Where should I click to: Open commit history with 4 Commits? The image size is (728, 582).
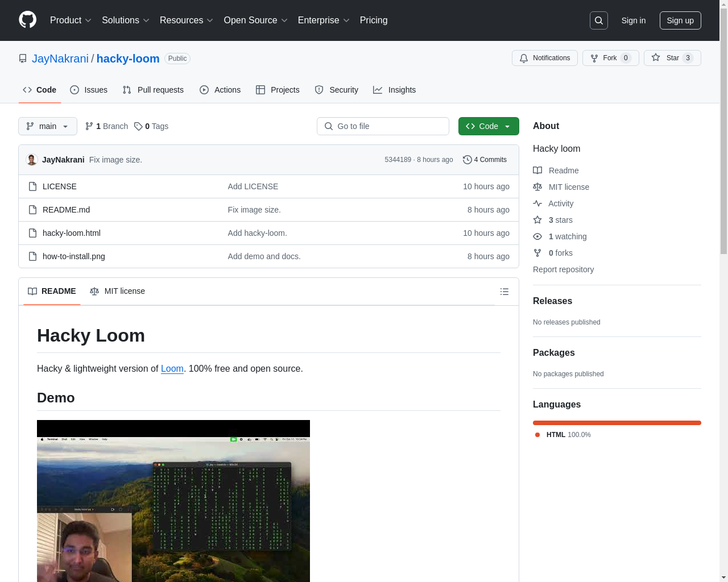(485, 160)
